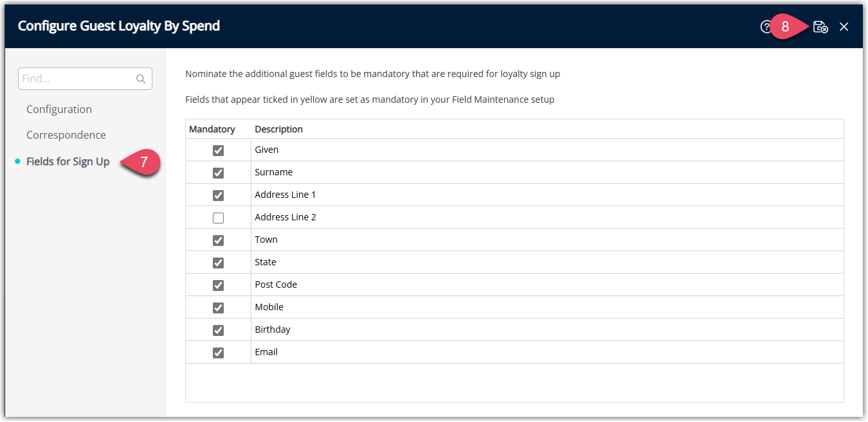The height and width of the screenshot is (422, 868).
Task: Untick the Given mandatory checkbox
Action: click(x=218, y=150)
